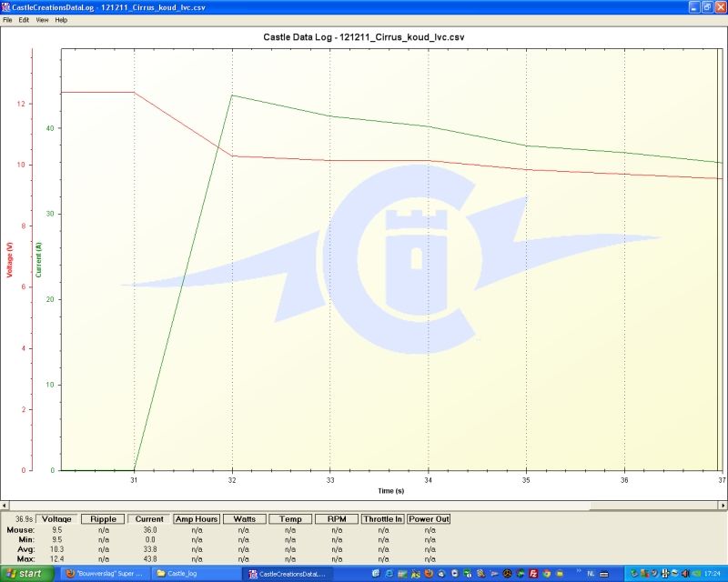The image size is (728, 582).
Task: Click the left arrow of horizontal scrollbar
Action: click(5, 506)
